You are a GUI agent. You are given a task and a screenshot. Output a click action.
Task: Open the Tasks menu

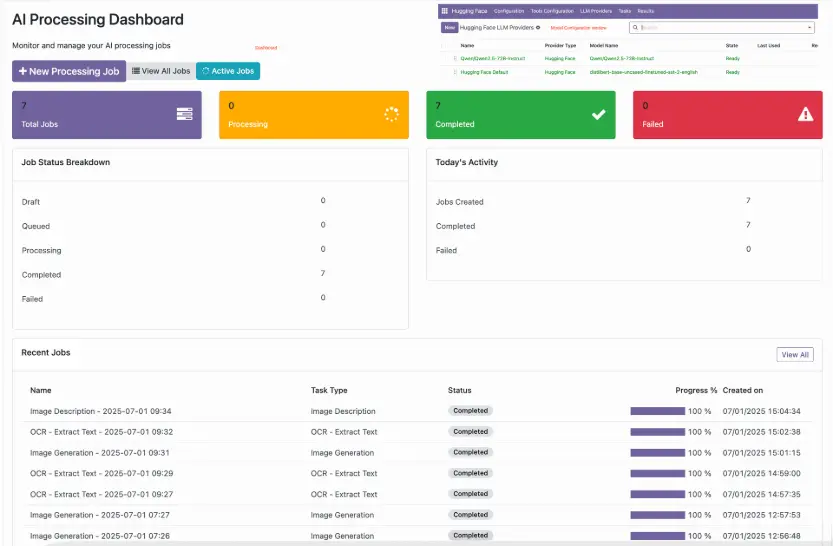pyautogui.click(x=625, y=11)
